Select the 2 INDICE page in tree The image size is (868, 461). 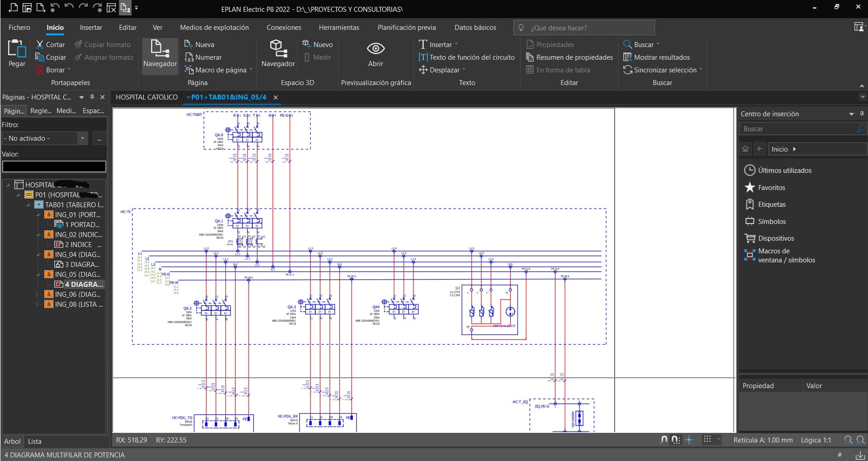(x=78, y=245)
